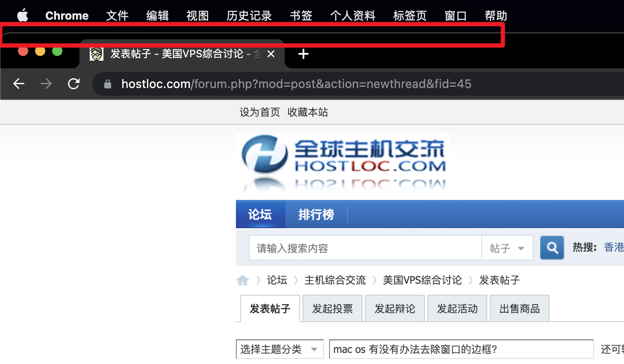View site security lock info
This screenshot has height=364, width=624.
click(108, 84)
